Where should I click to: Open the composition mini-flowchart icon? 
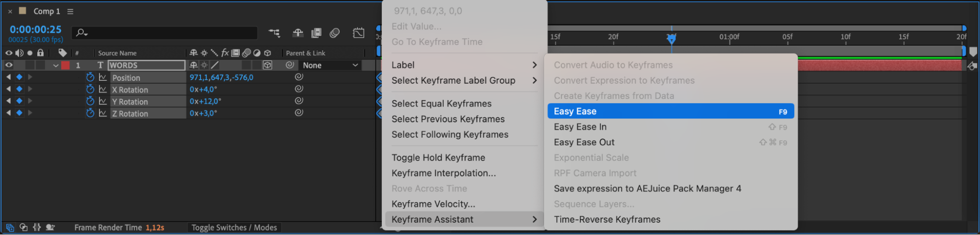point(274,33)
